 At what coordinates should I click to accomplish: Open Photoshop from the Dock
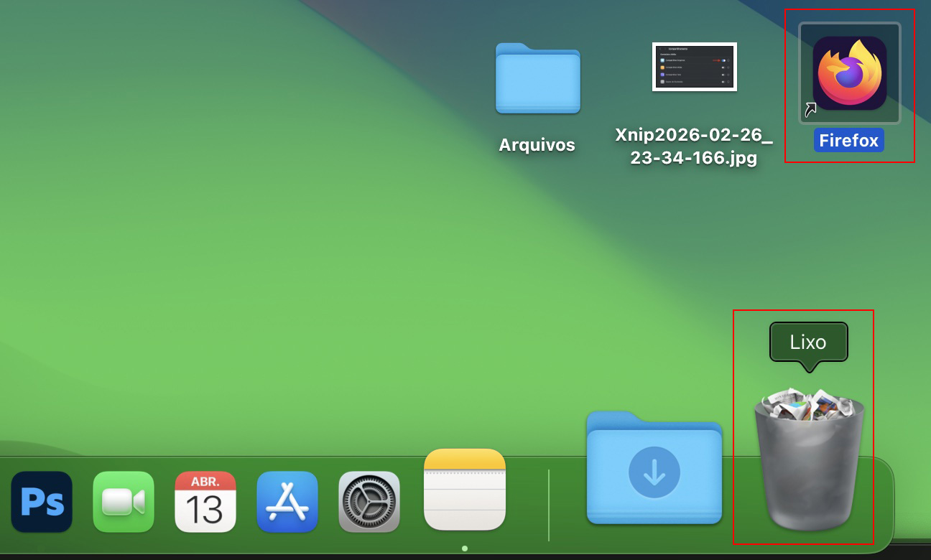42,503
